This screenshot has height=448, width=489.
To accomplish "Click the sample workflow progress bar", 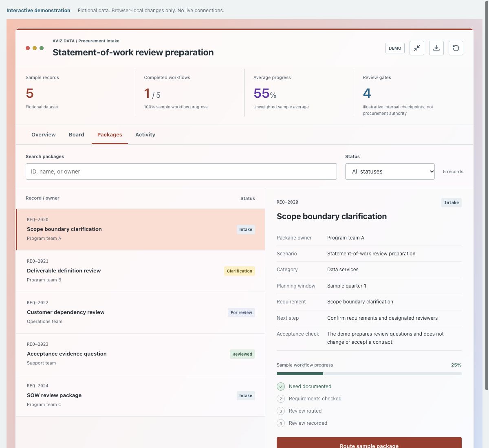I will point(369,373).
